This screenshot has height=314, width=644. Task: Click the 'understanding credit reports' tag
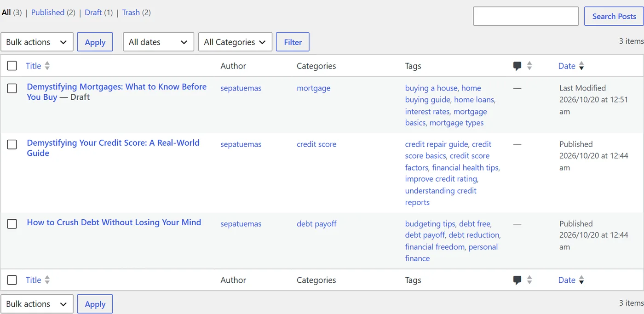[x=441, y=196]
